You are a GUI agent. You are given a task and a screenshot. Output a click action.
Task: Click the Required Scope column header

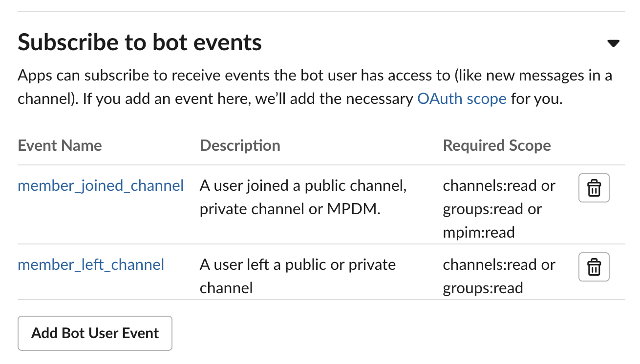[496, 145]
